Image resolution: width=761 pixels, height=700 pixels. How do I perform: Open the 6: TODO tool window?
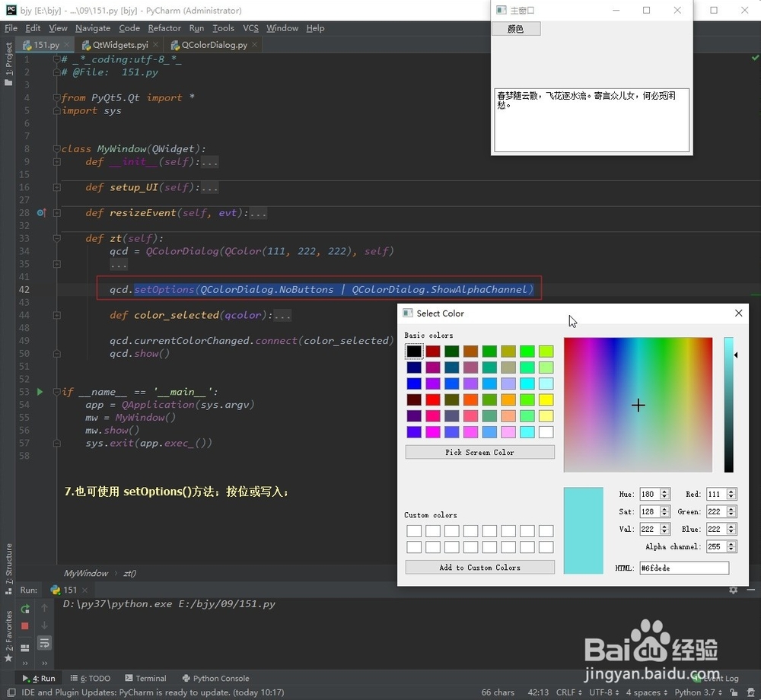click(91, 678)
